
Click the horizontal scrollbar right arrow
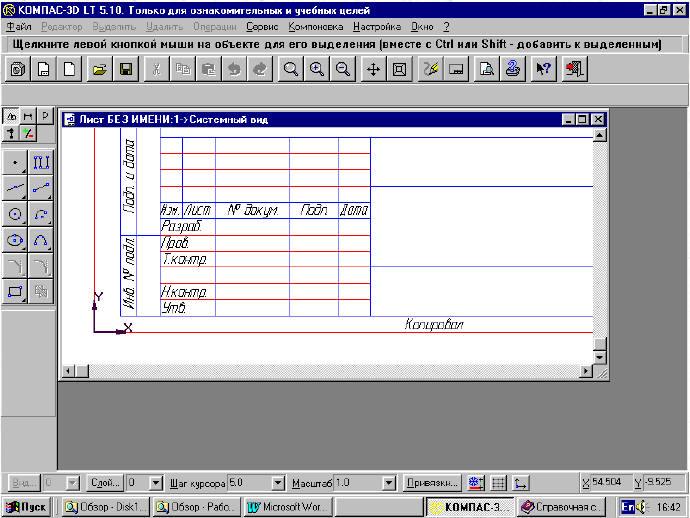(x=586, y=371)
